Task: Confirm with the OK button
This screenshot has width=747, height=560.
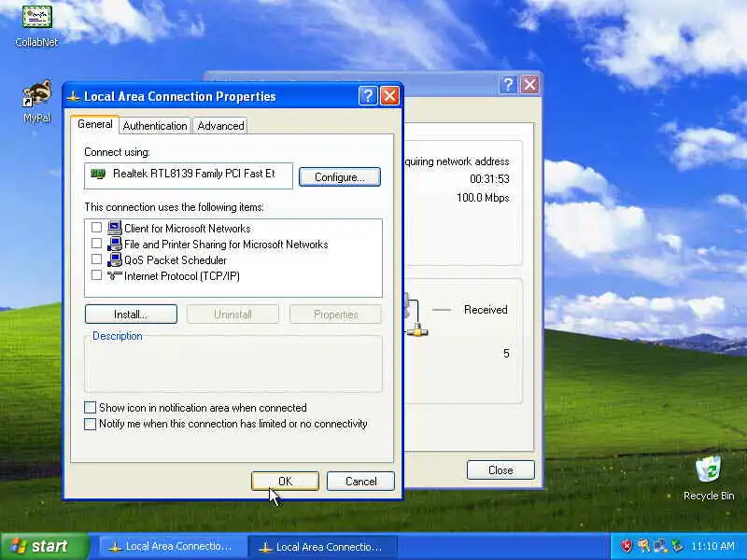Action: pyautogui.click(x=285, y=481)
